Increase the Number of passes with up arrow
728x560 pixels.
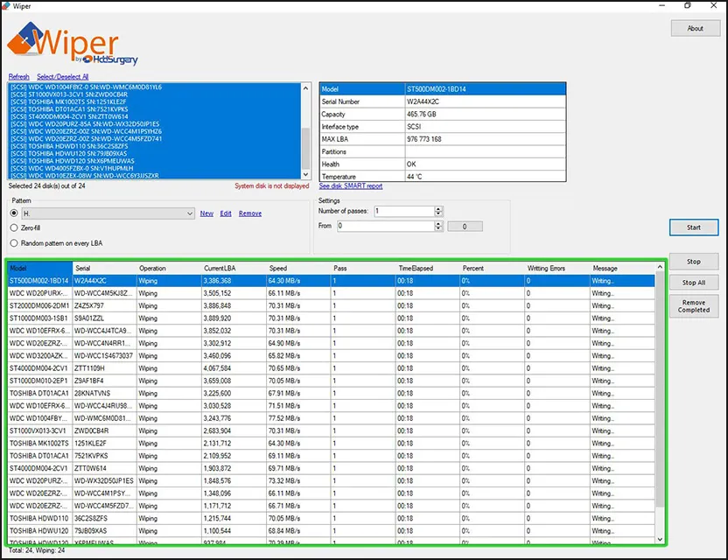click(x=438, y=209)
